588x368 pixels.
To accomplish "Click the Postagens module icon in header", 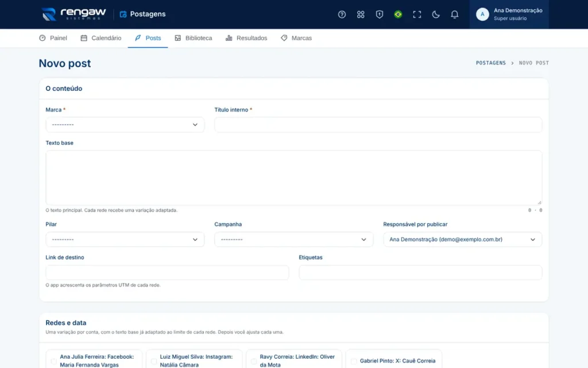I will coord(123,14).
